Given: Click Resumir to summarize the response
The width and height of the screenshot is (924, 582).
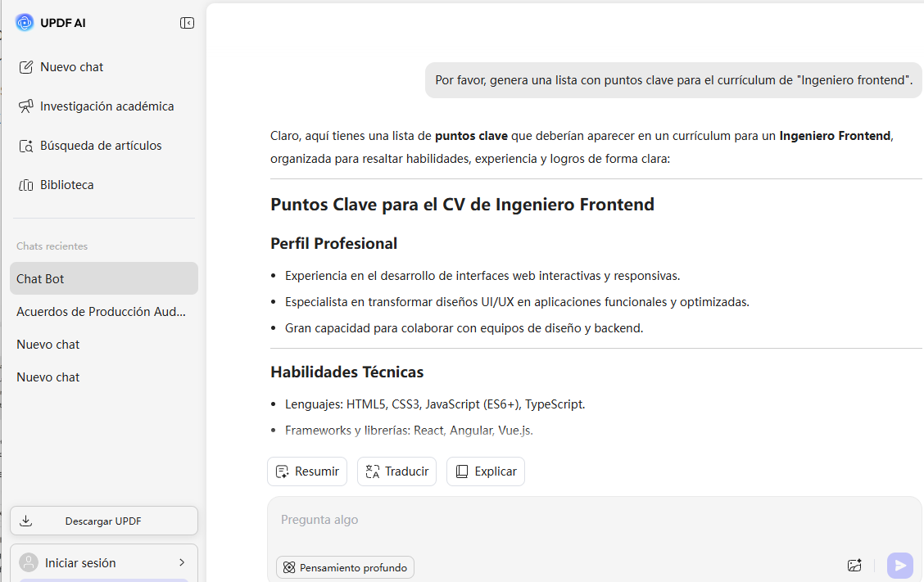Looking at the screenshot, I should [x=306, y=471].
